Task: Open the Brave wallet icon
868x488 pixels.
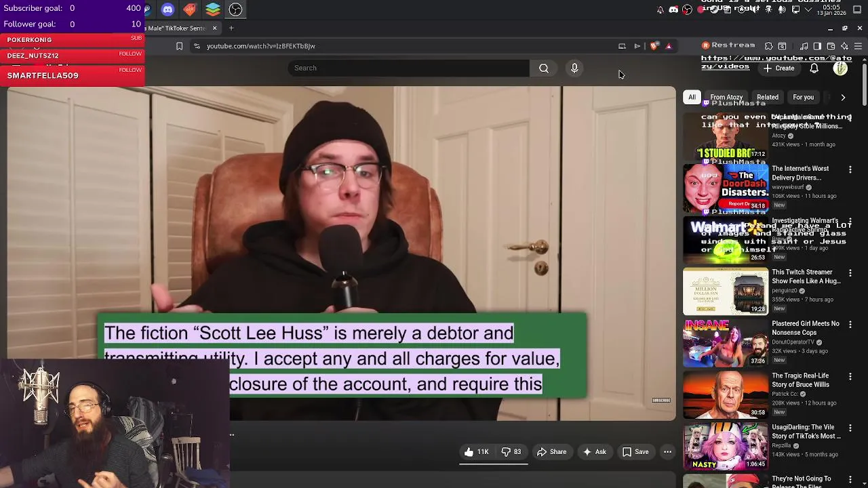Action: [831, 46]
